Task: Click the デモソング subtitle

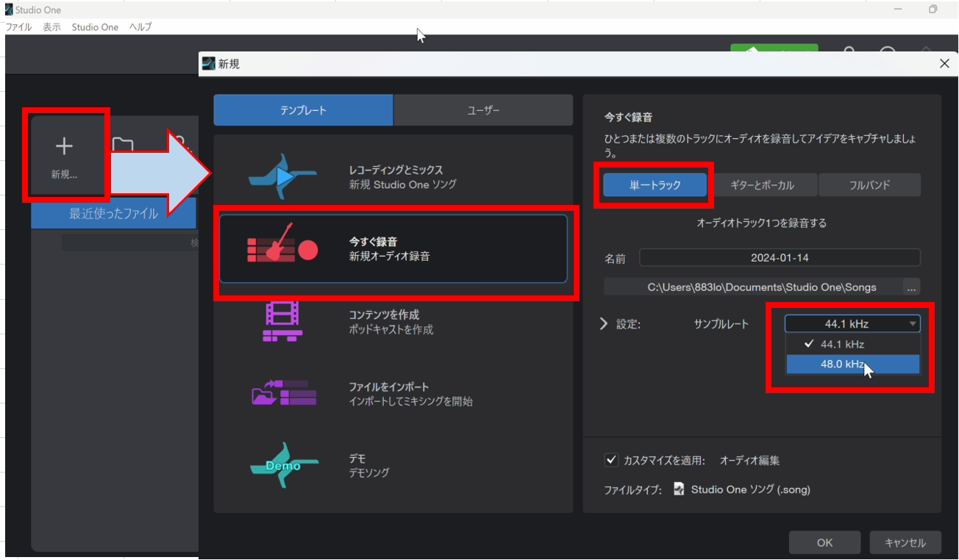Action: [x=369, y=473]
